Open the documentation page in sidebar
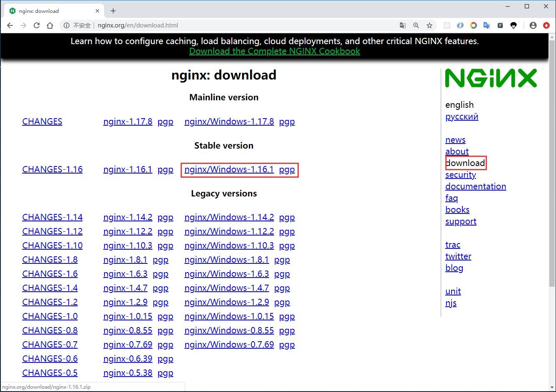Screen dimensions: 556x392 [x=476, y=186]
